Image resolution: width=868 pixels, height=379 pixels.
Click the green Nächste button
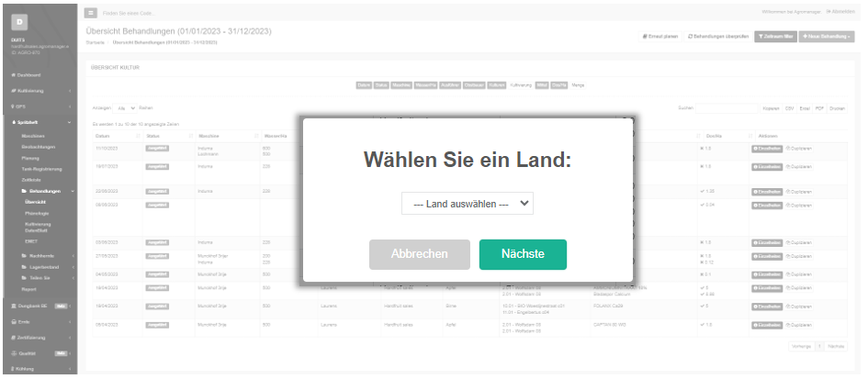pyautogui.click(x=523, y=254)
